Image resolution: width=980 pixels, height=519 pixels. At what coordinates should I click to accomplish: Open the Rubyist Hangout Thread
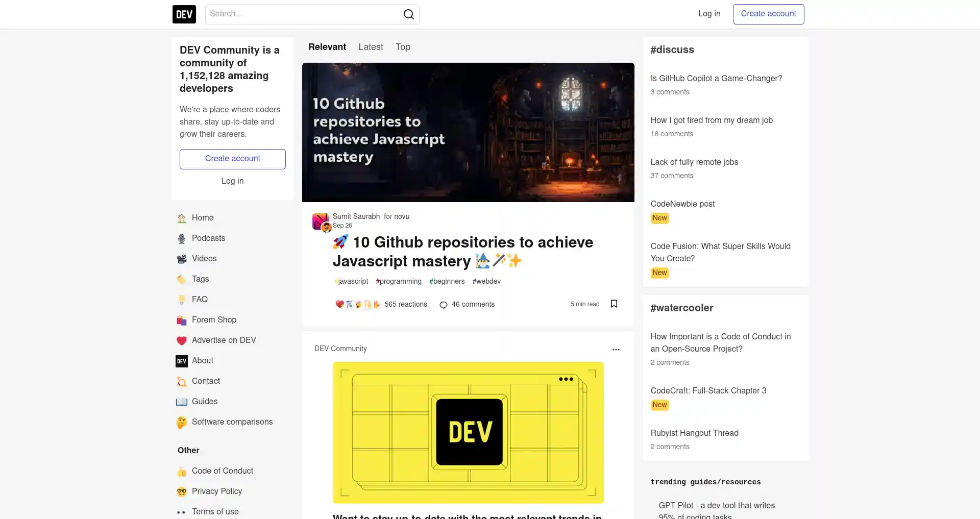point(694,433)
